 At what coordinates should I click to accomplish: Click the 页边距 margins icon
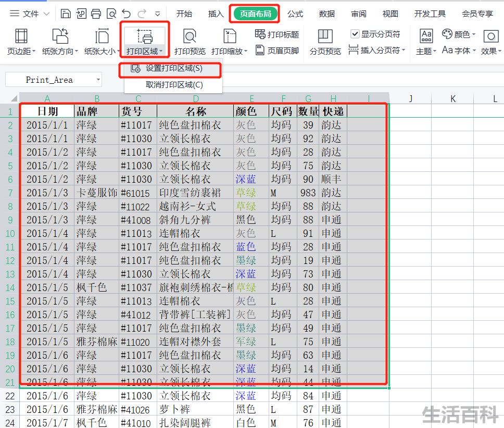[x=21, y=35]
